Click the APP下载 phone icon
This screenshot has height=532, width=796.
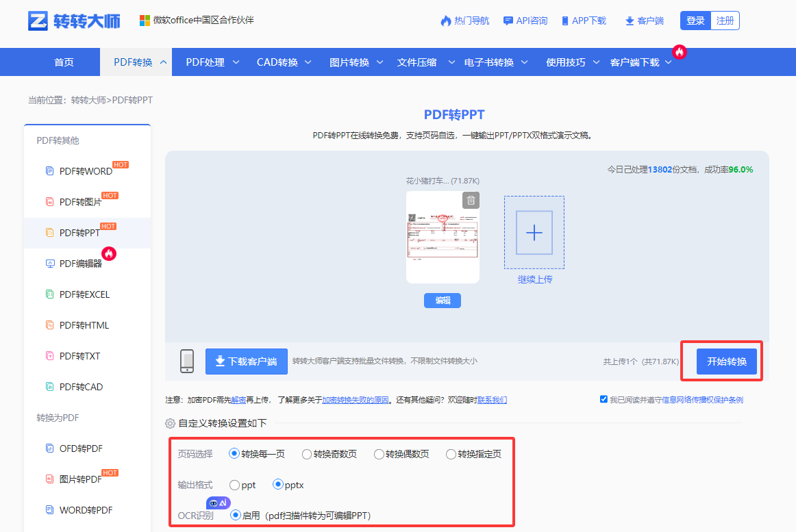point(565,21)
